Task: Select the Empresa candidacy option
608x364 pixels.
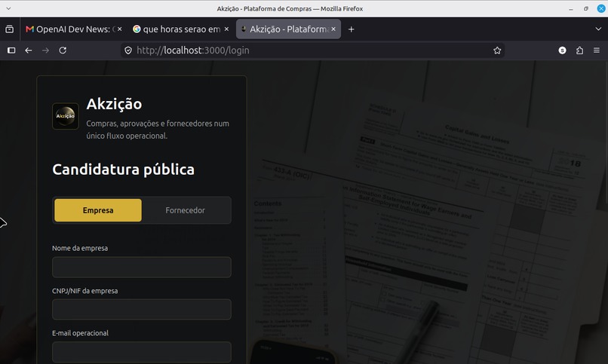Action: click(98, 210)
